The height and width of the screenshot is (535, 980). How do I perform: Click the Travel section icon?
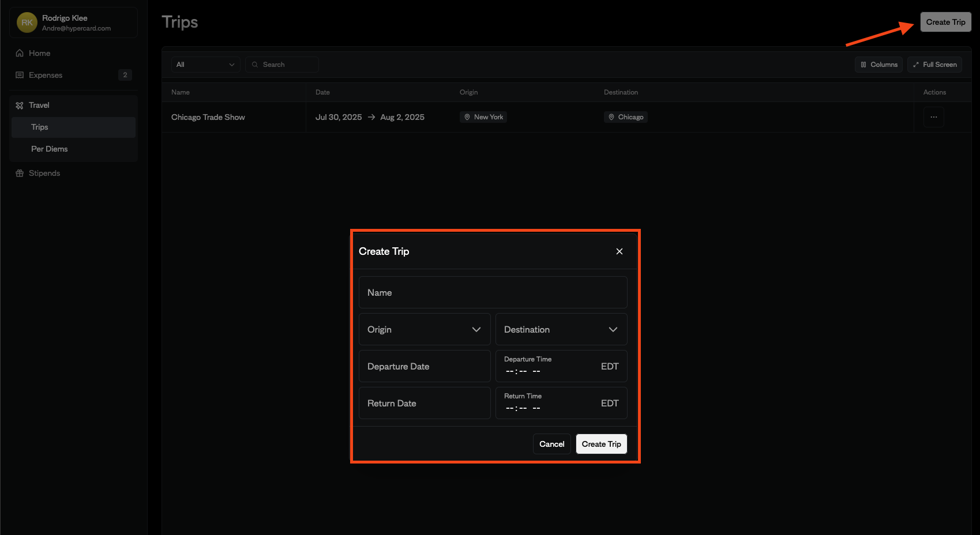(x=20, y=106)
